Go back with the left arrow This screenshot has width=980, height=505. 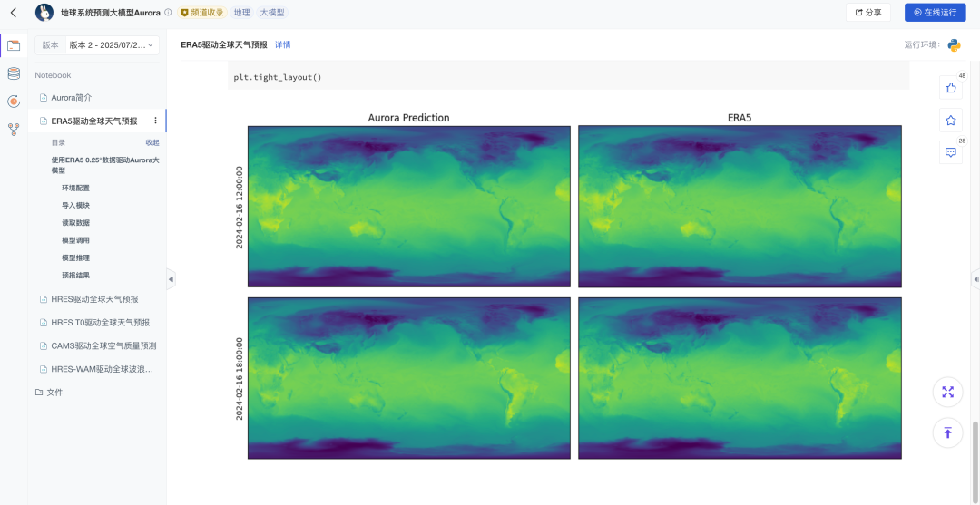[14, 13]
